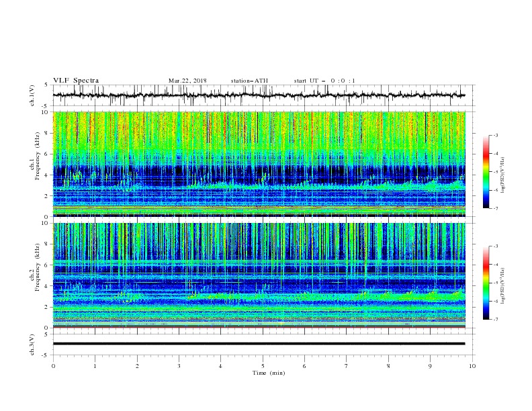This screenshot has width=532, height=411.
Task: Click the "Time (min)" axis title
Action: pyautogui.click(x=269, y=373)
